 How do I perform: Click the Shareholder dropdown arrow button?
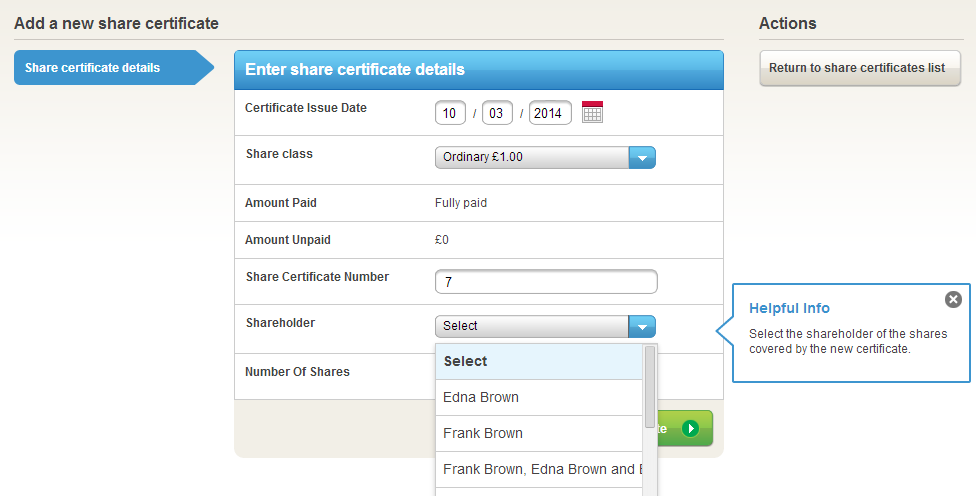(x=642, y=326)
